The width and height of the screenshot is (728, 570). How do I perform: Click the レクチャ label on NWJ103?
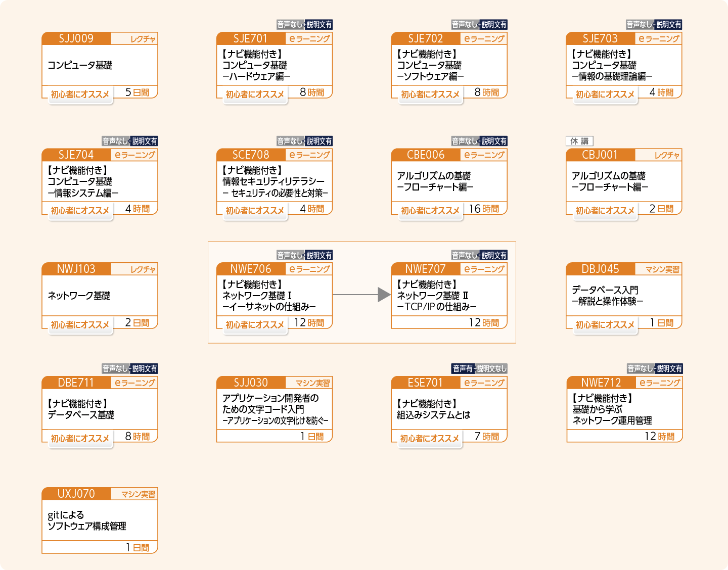tap(143, 269)
